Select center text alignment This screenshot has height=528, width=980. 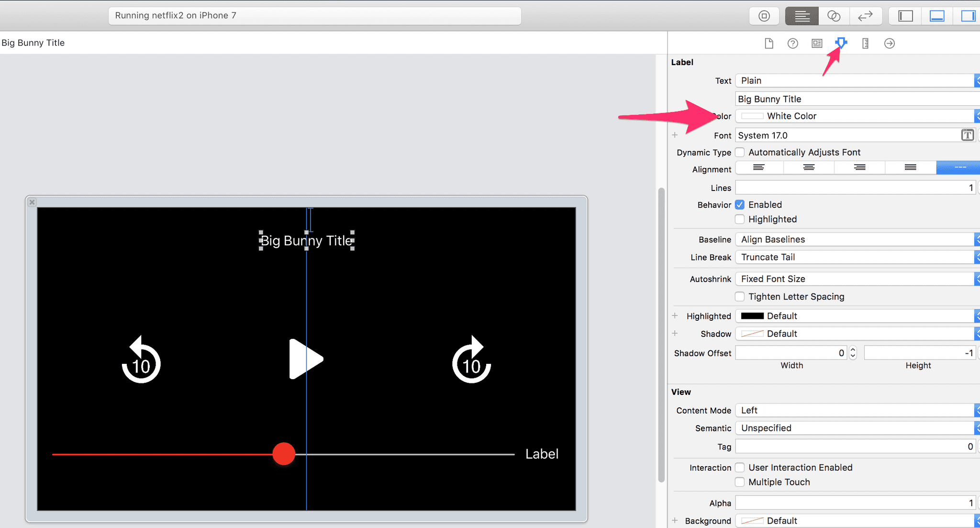pyautogui.click(x=809, y=168)
